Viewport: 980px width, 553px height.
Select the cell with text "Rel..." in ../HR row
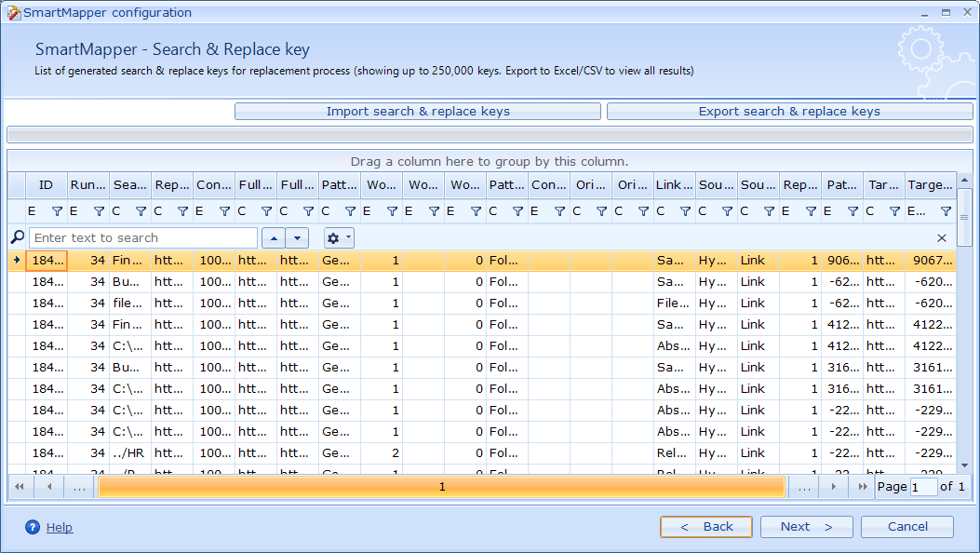point(675,453)
